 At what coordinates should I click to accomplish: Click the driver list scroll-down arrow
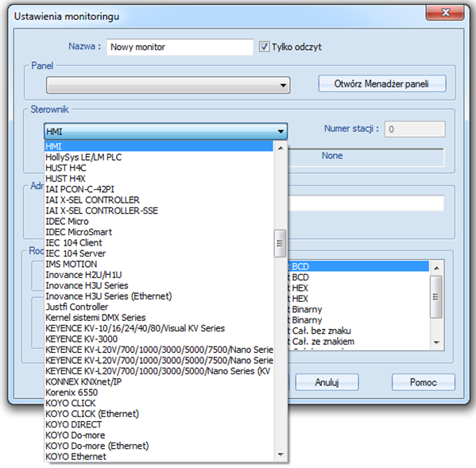(281, 454)
